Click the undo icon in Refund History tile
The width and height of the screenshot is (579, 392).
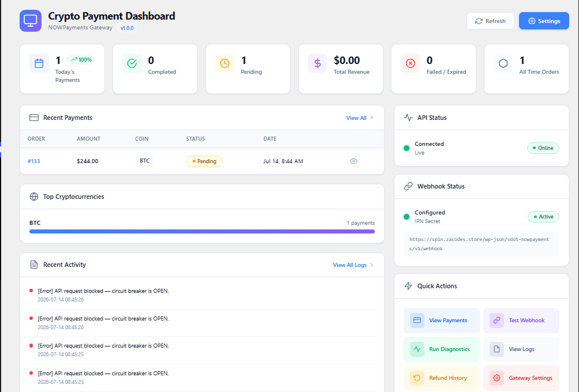pyautogui.click(x=417, y=378)
